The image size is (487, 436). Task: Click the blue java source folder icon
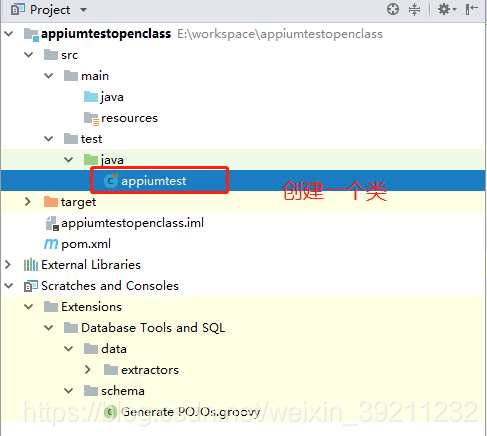pyautogui.click(x=91, y=97)
